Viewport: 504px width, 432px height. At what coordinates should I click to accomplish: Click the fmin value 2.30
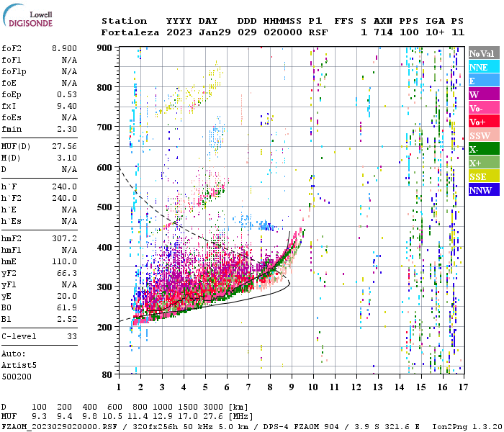pyautogui.click(x=67, y=129)
